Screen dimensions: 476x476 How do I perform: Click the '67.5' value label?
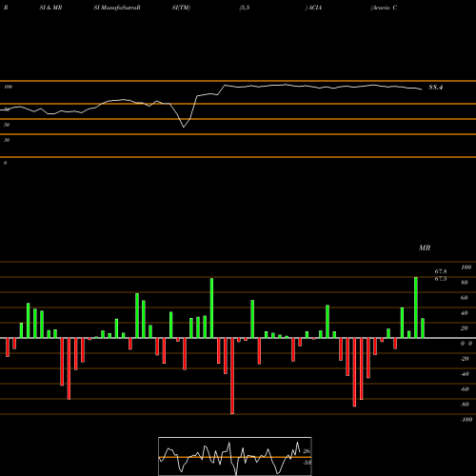441,279
